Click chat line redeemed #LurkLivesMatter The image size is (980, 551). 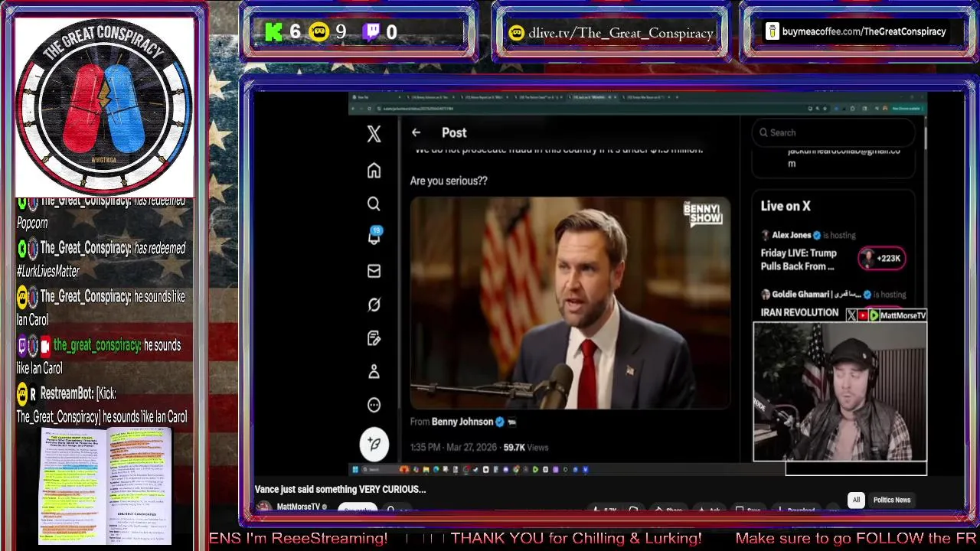pyautogui.click(x=101, y=259)
